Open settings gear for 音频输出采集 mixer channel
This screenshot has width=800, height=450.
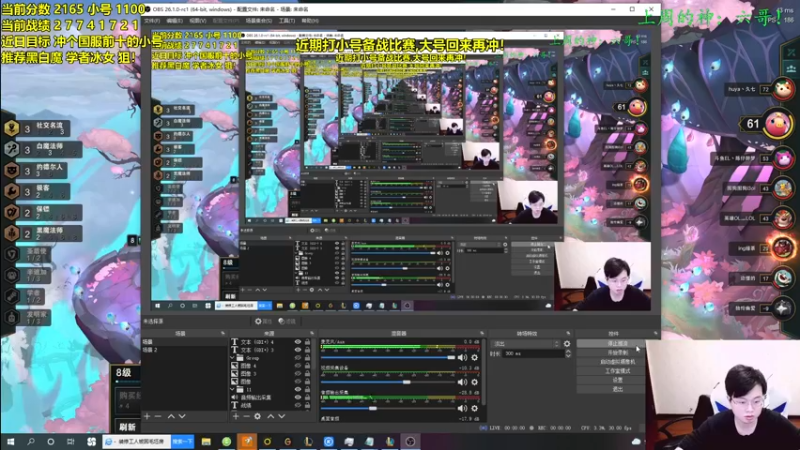tap(474, 408)
